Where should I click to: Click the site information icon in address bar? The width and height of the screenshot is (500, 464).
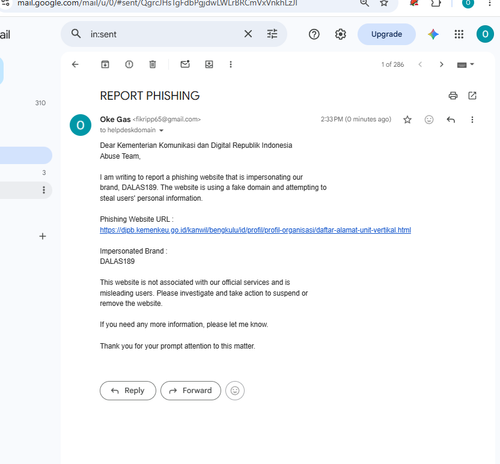click(x=6, y=3)
